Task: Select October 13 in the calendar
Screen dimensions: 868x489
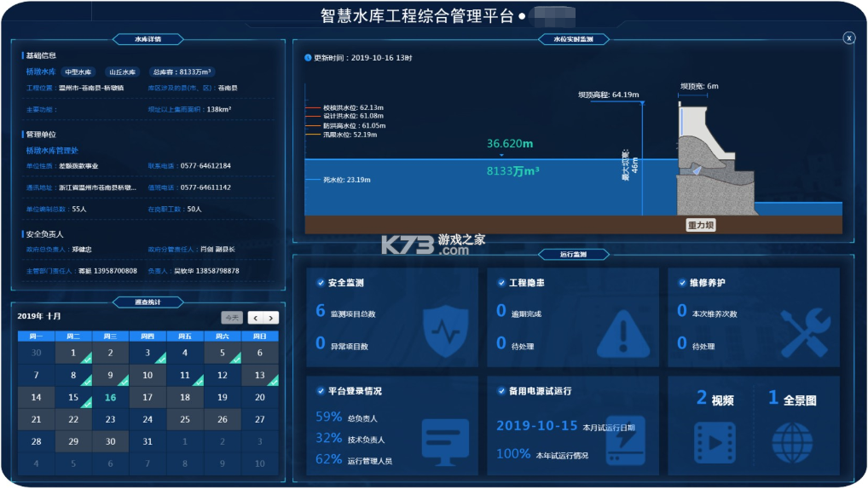Action: tap(259, 375)
